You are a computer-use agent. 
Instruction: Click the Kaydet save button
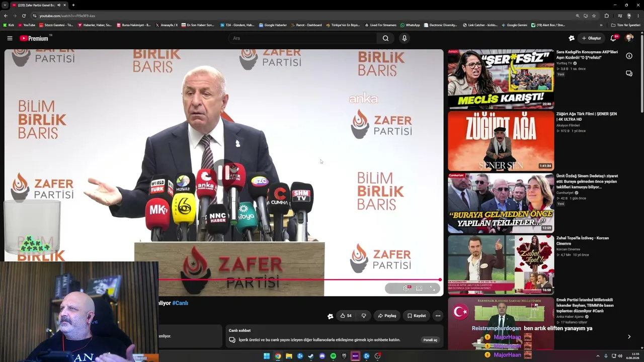click(417, 316)
